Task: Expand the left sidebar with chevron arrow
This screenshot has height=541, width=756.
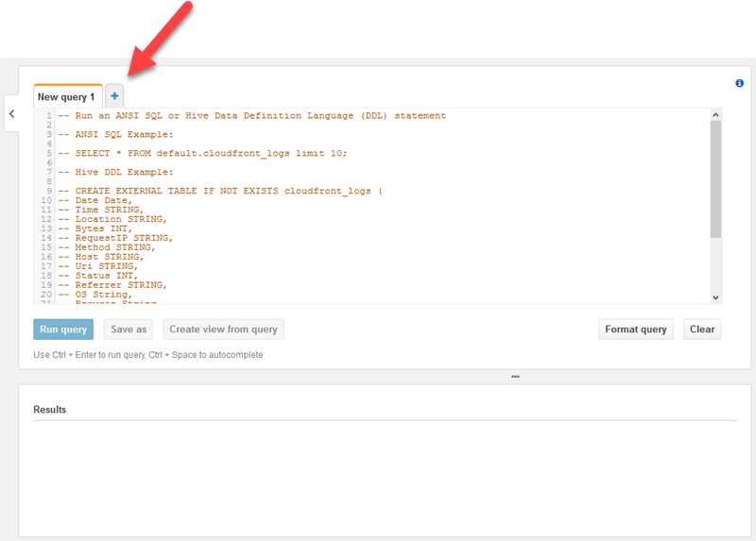Action: coord(11,114)
